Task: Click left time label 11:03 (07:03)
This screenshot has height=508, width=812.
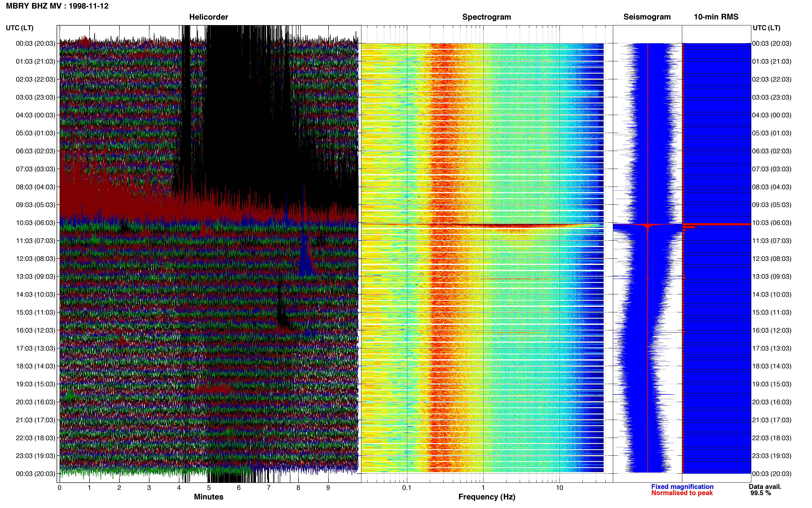Action: tap(36, 241)
